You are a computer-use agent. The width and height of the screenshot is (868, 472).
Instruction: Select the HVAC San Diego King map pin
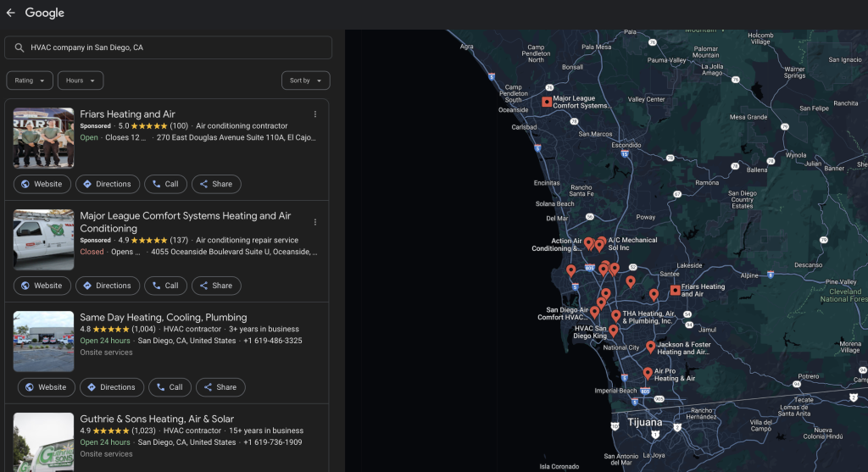(614, 330)
